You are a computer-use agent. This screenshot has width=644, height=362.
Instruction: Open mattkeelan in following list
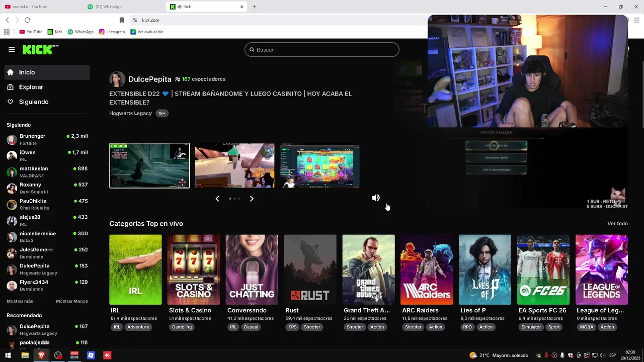coord(47,172)
